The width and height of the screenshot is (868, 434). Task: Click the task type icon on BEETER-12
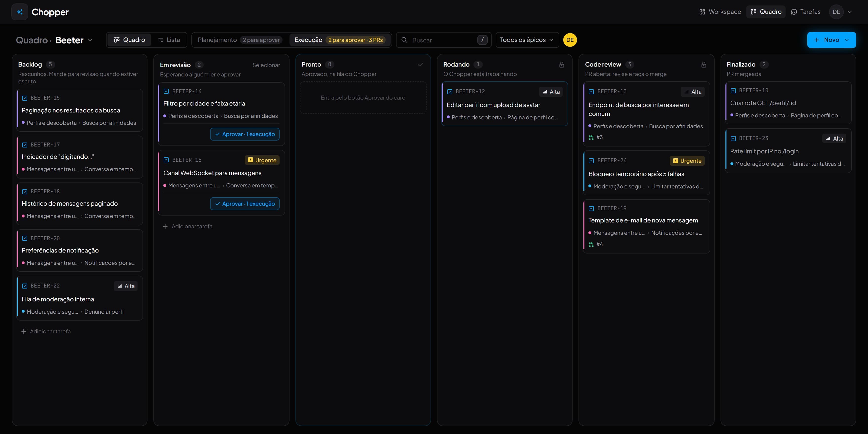450,92
